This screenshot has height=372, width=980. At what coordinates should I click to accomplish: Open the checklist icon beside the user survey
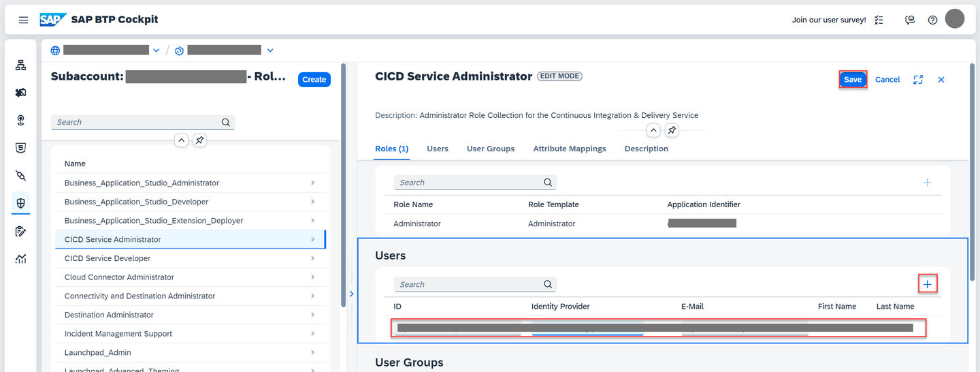tap(879, 20)
